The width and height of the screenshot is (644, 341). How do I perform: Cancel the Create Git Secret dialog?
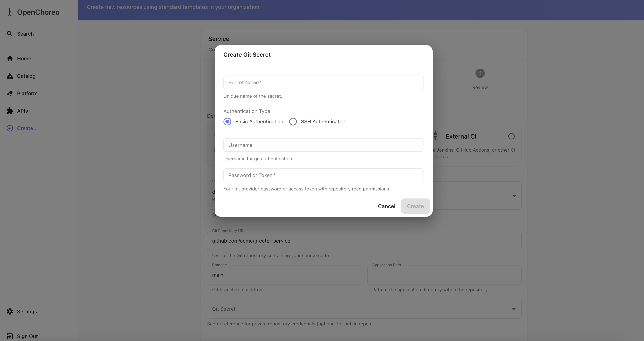click(x=386, y=206)
